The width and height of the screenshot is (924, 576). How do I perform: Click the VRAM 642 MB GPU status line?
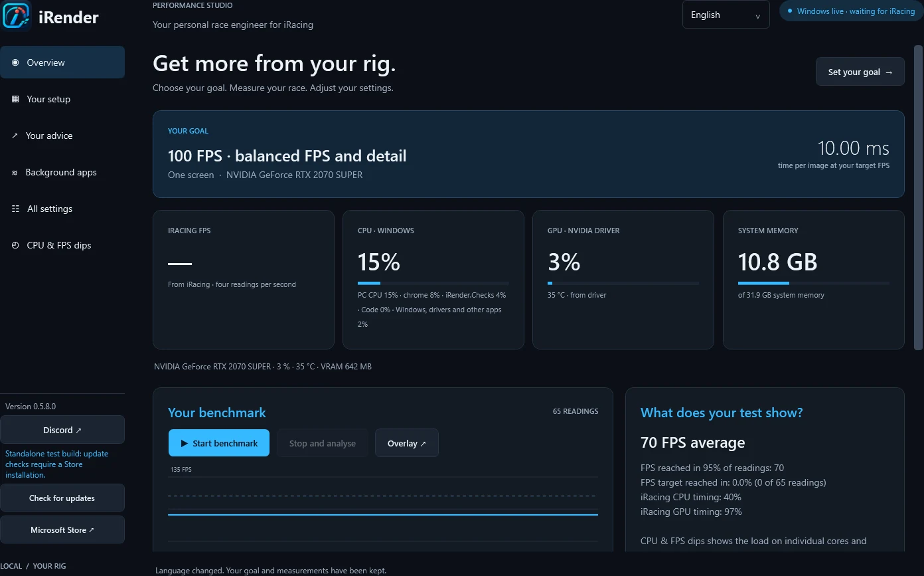263,366
